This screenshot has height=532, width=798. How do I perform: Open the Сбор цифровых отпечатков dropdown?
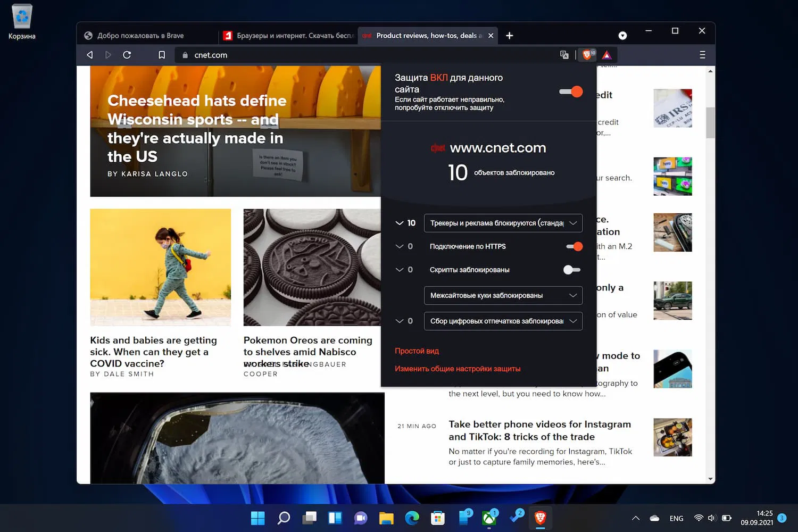(503, 321)
